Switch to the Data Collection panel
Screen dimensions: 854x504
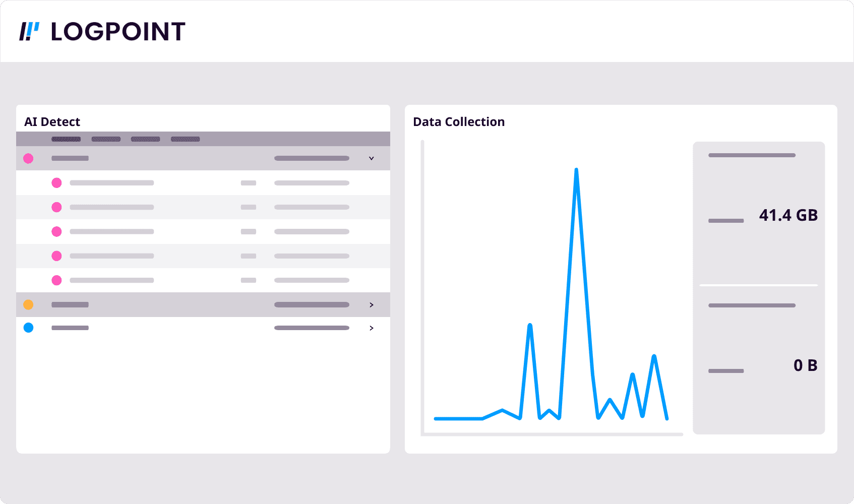click(459, 121)
